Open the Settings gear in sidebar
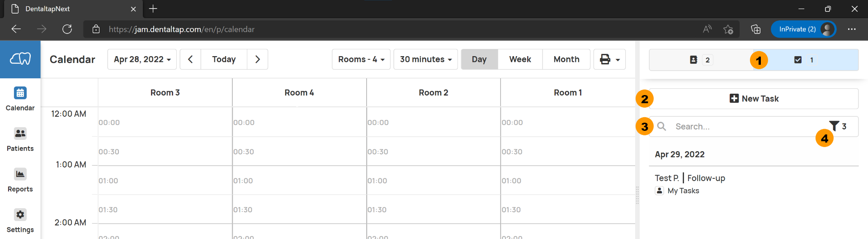Screen dimensions: 868x239 [20, 215]
